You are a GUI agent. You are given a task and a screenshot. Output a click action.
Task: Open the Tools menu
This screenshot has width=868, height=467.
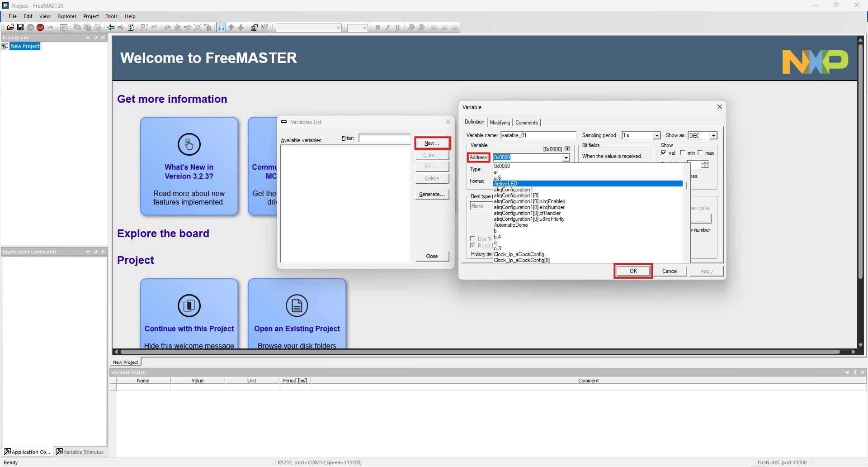pos(112,16)
